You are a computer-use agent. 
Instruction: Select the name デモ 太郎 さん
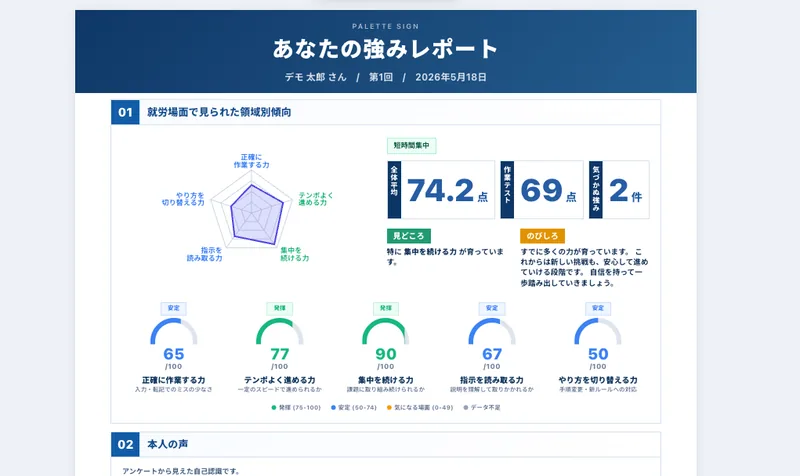pos(315,77)
